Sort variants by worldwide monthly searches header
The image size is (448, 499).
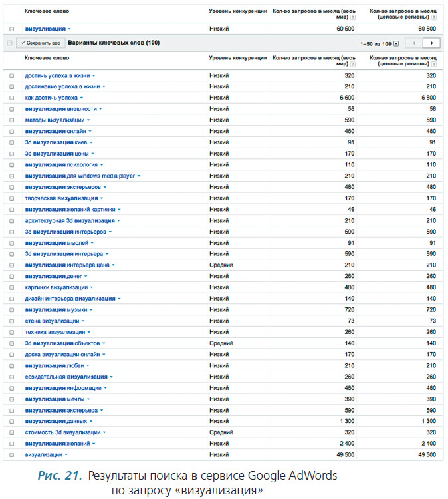pos(314,61)
